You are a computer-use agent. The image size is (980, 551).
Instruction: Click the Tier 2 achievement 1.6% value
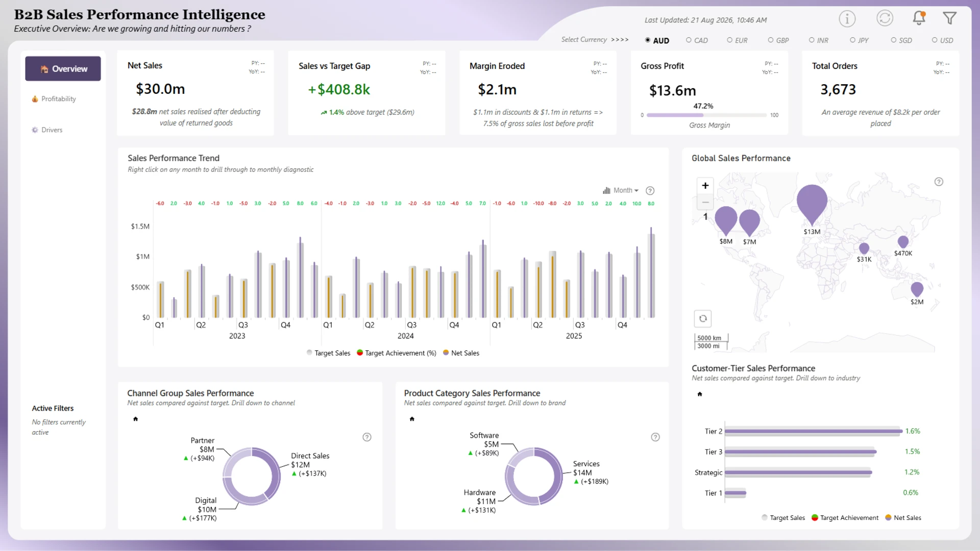click(x=913, y=432)
